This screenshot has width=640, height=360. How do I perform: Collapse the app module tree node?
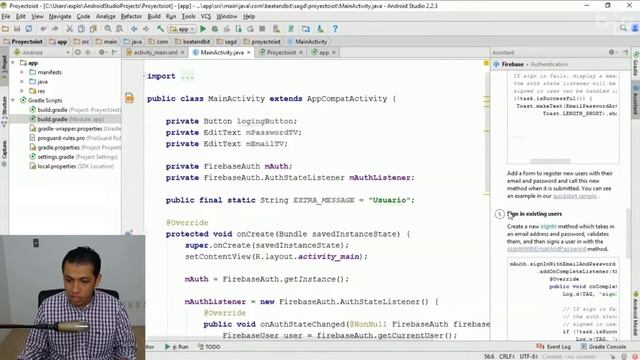pyautogui.click(x=13, y=63)
